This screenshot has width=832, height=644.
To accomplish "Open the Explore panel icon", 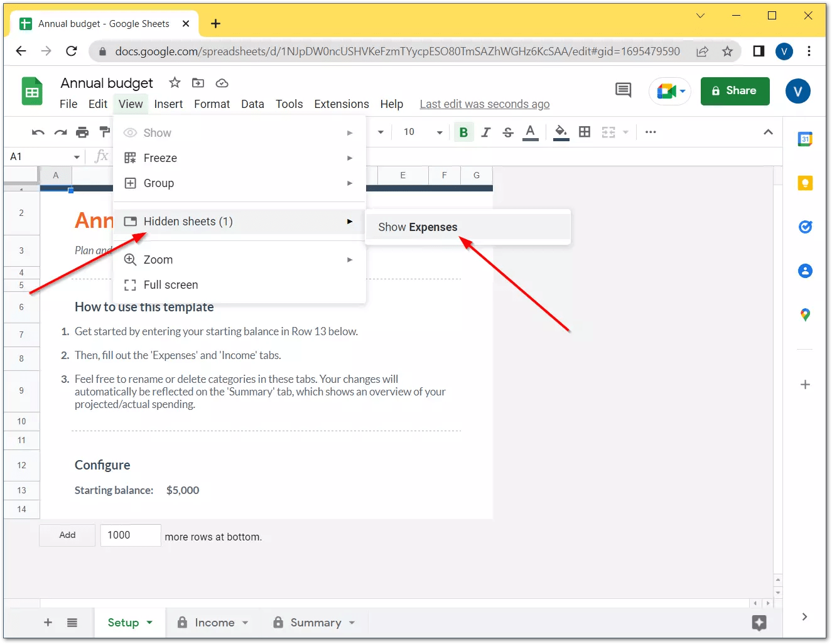I will click(x=759, y=623).
